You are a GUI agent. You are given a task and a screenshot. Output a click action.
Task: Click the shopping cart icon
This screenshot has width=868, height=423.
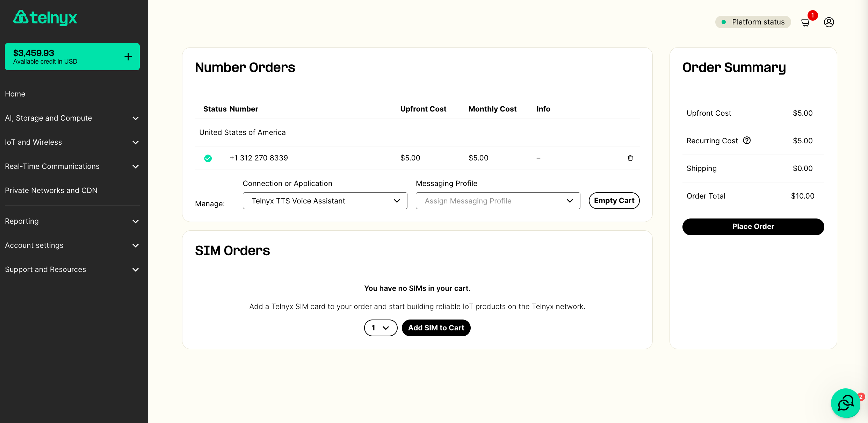point(806,22)
